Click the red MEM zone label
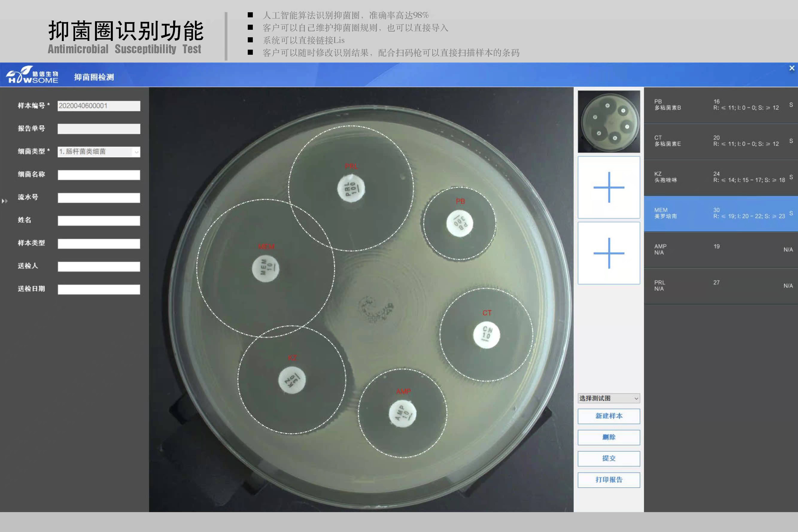The height and width of the screenshot is (532, 798). point(266,247)
